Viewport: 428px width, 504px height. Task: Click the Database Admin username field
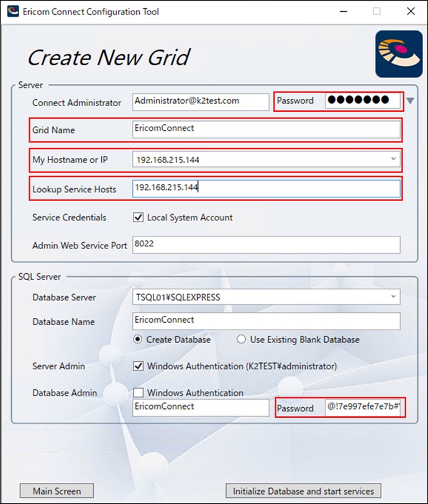click(200, 407)
